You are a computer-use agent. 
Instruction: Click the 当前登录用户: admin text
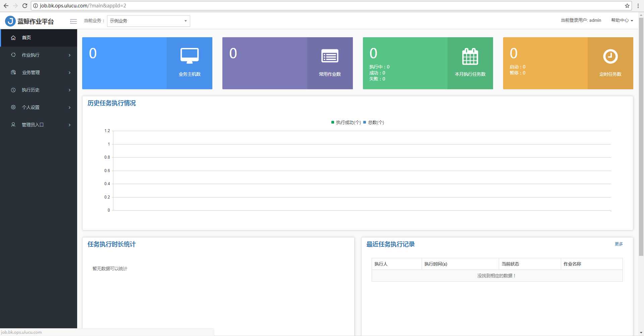point(581,20)
